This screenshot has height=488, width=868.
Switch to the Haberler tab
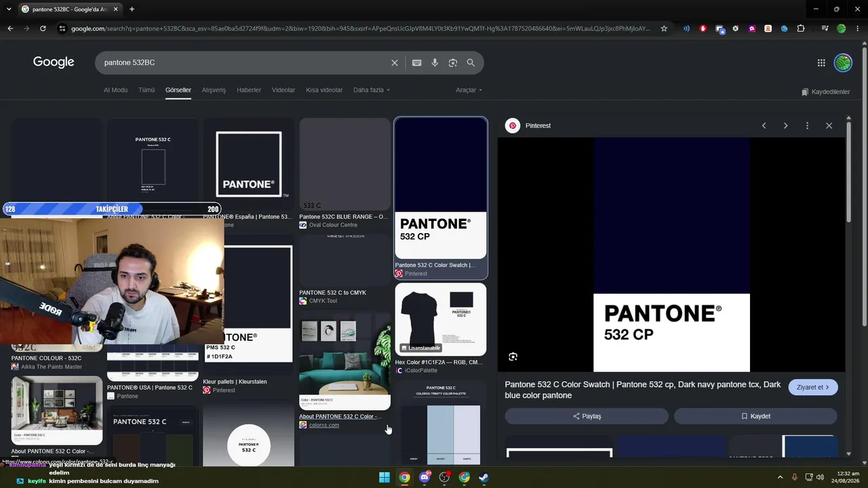(249, 90)
